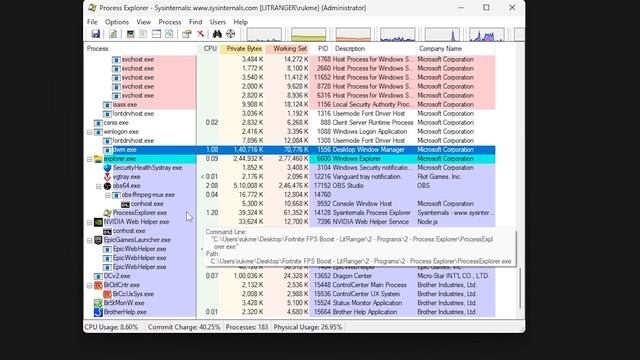Collapse the obs64.exe tree node
Screen dimensions: 640x360
(x=98, y=186)
